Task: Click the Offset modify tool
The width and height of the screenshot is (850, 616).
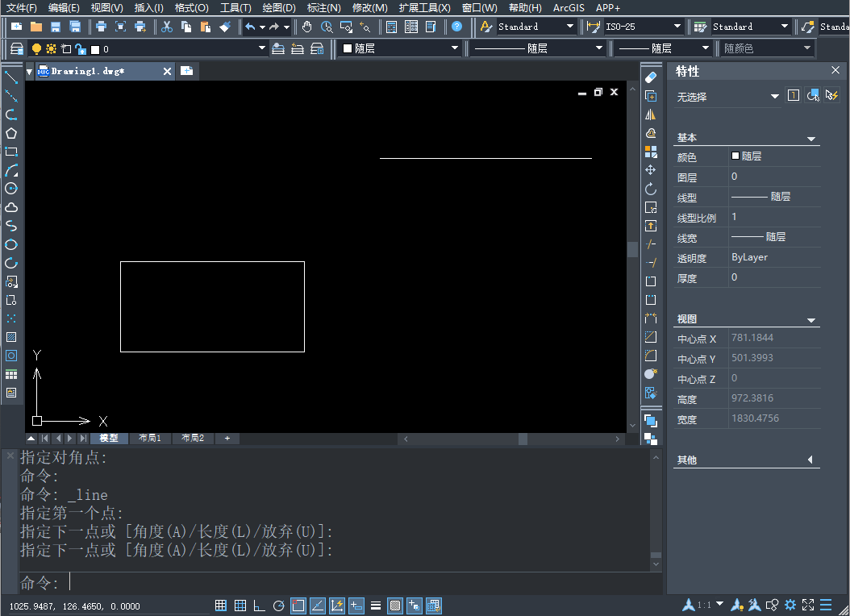Action: (651, 133)
